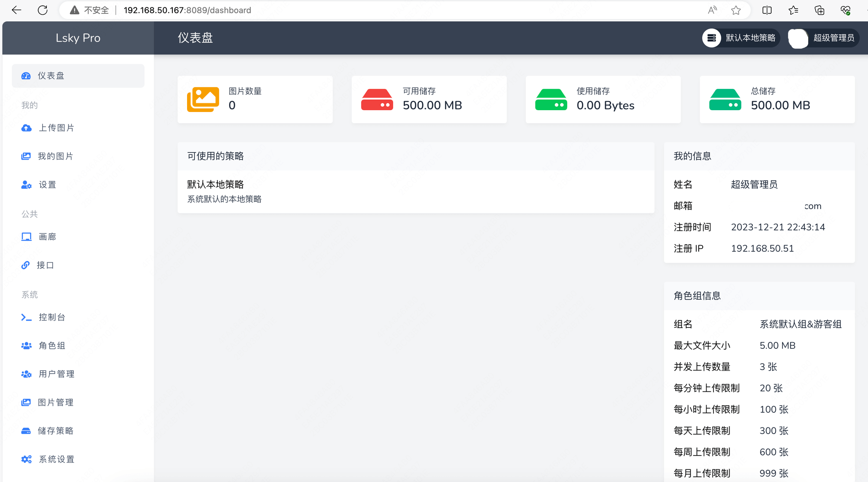Expand the 超级管理员 user menu

pos(823,38)
